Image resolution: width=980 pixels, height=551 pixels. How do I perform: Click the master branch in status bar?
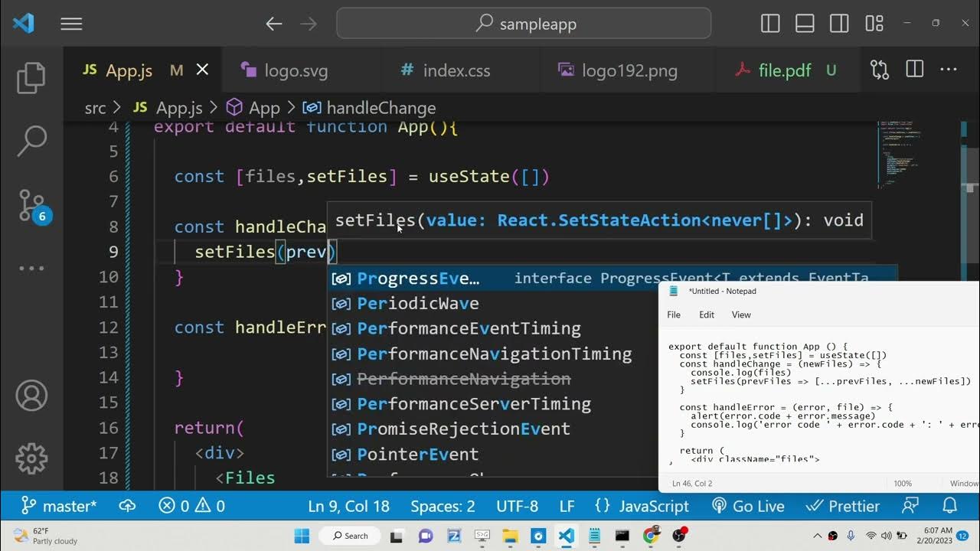(x=59, y=506)
